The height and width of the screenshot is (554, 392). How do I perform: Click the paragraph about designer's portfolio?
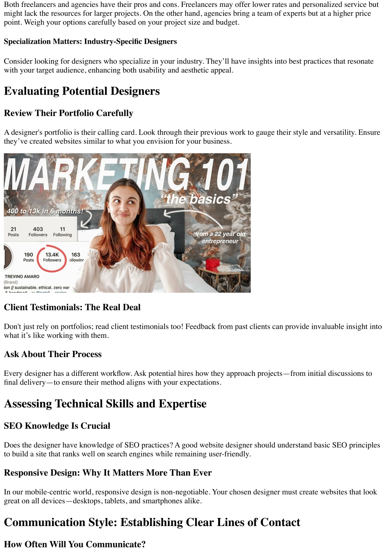point(192,137)
